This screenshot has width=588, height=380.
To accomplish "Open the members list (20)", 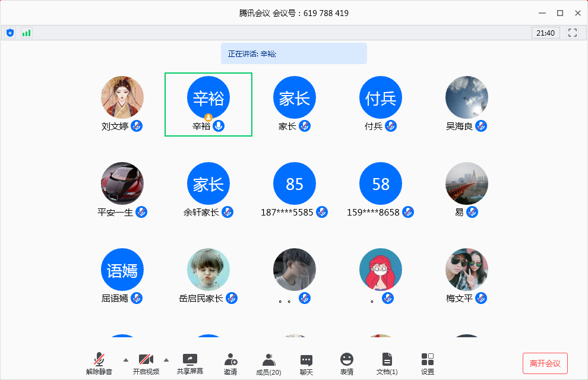I will (268, 363).
